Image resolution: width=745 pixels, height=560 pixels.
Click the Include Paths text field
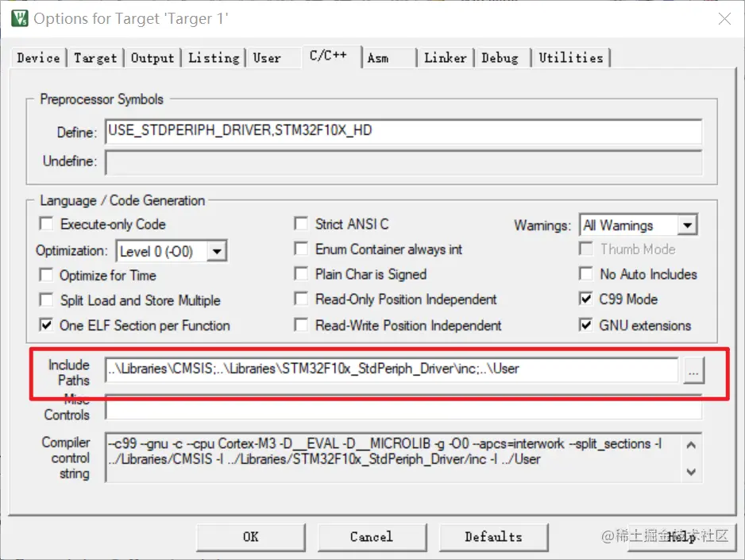click(x=392, y=369)
